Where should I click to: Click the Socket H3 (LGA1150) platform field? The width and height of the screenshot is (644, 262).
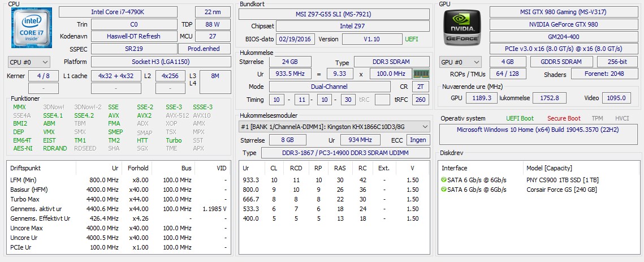pyautogui.click(x=161, y=62)
